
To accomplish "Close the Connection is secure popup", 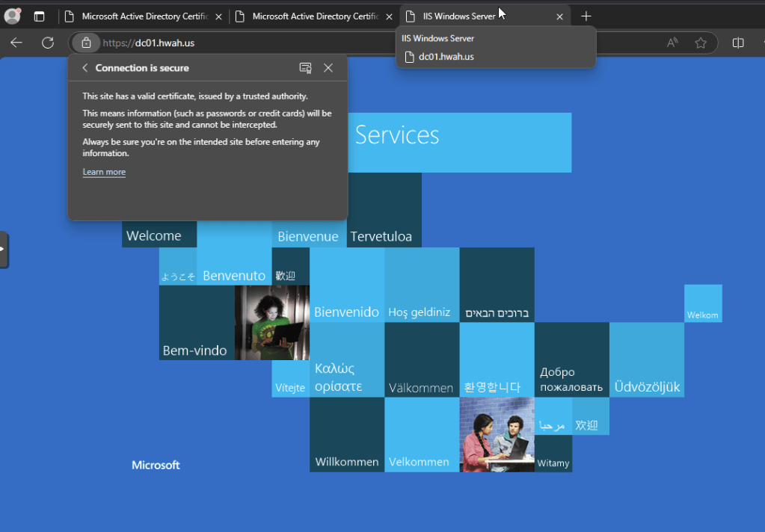I will point(328,68).
